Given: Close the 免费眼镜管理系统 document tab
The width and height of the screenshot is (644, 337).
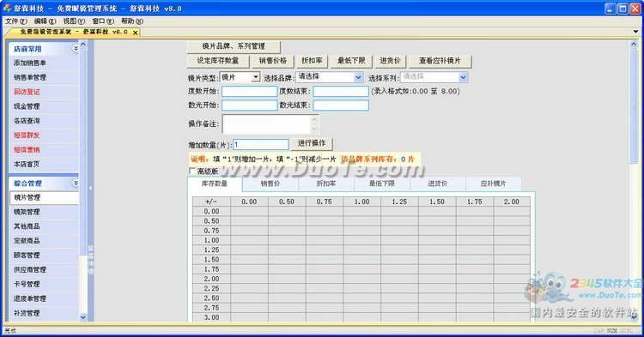Looking at the screenshot, I should 135,33.
